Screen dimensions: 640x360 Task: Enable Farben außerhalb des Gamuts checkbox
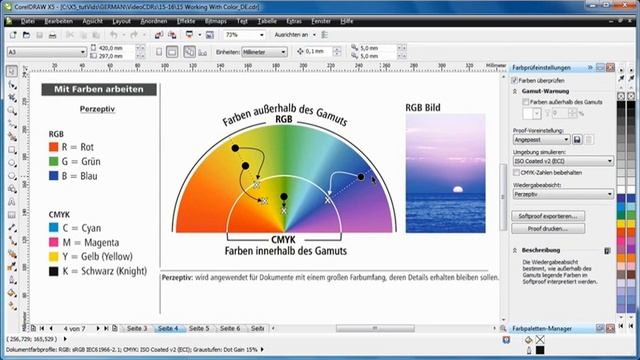526,102
